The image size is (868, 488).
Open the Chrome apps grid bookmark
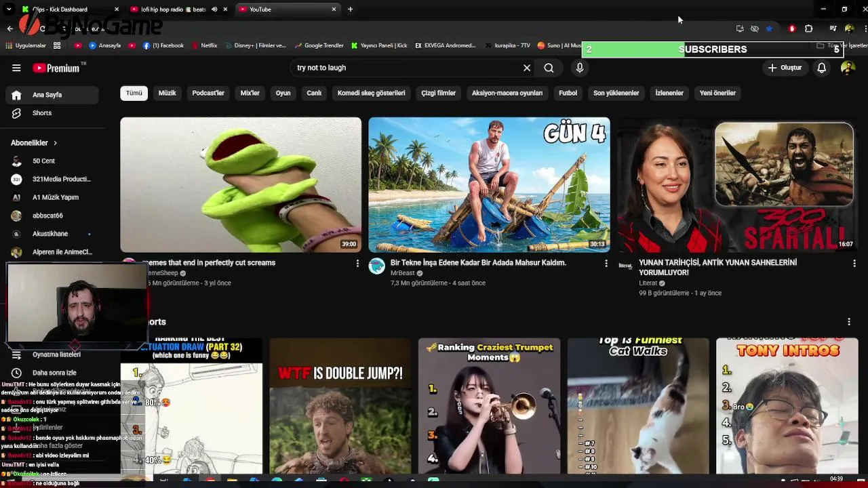tap(57, 45)
